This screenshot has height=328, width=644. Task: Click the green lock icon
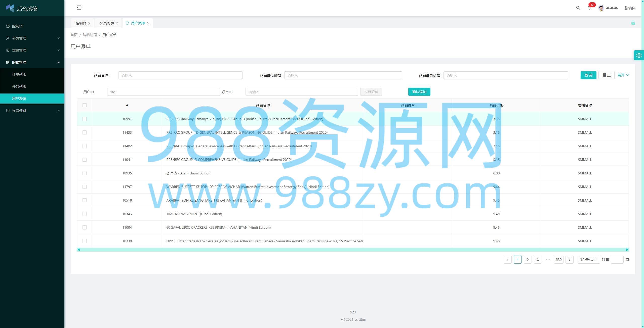(633, 23)
